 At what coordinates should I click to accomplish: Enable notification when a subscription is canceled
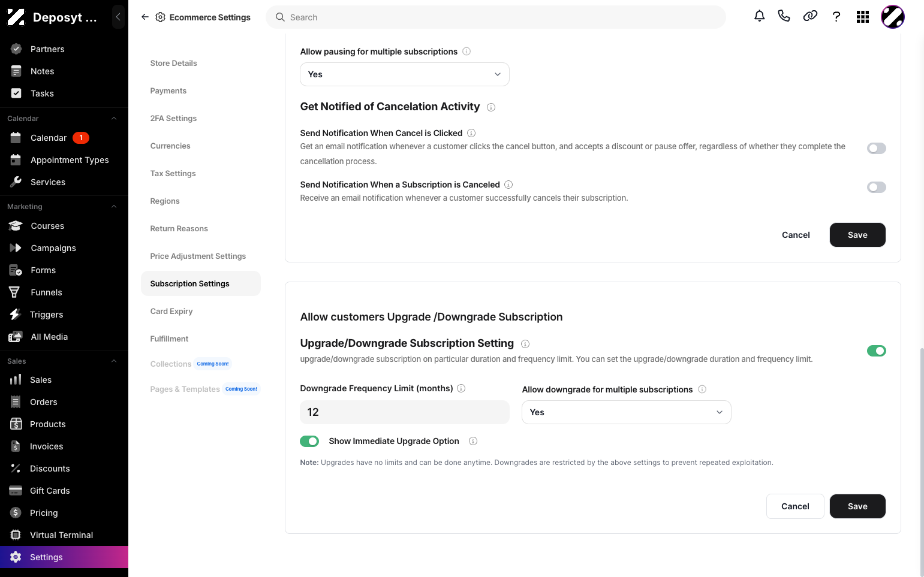(x=876, y=187)
